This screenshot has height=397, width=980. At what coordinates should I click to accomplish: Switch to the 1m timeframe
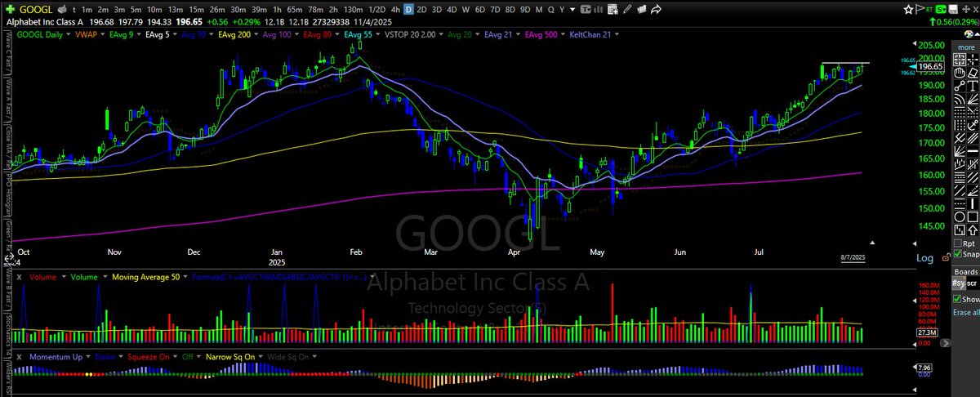click(x=87, y=9)
